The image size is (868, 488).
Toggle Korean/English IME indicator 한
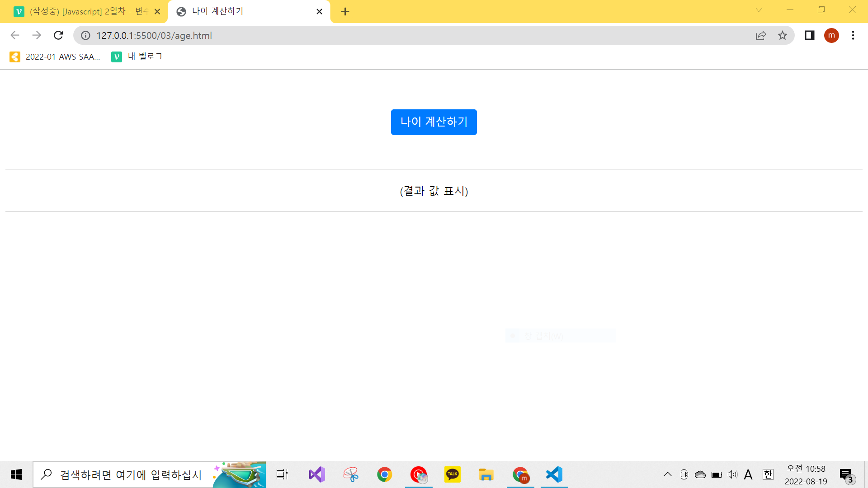click(x=768, y=474)
